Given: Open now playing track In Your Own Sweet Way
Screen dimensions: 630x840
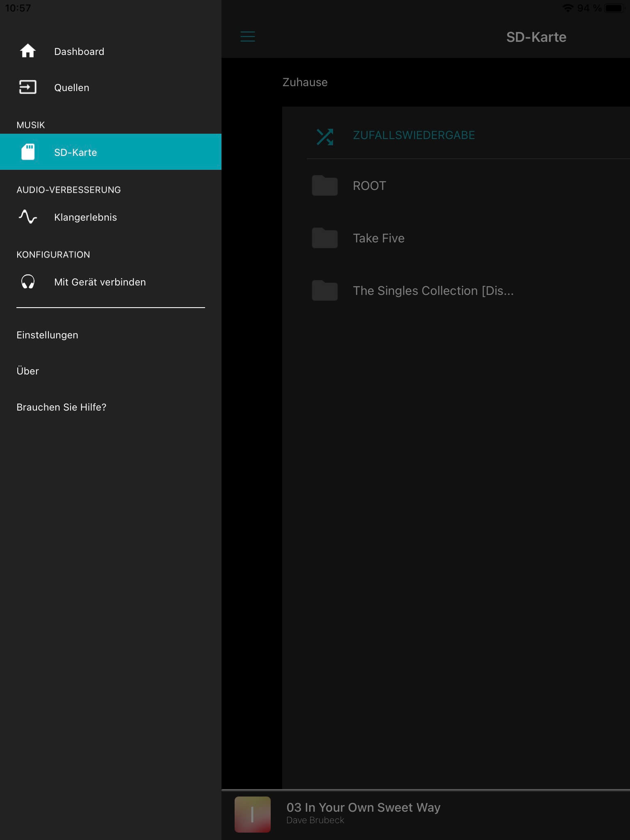Looking at the screenshot, I should tap(363, 808).
